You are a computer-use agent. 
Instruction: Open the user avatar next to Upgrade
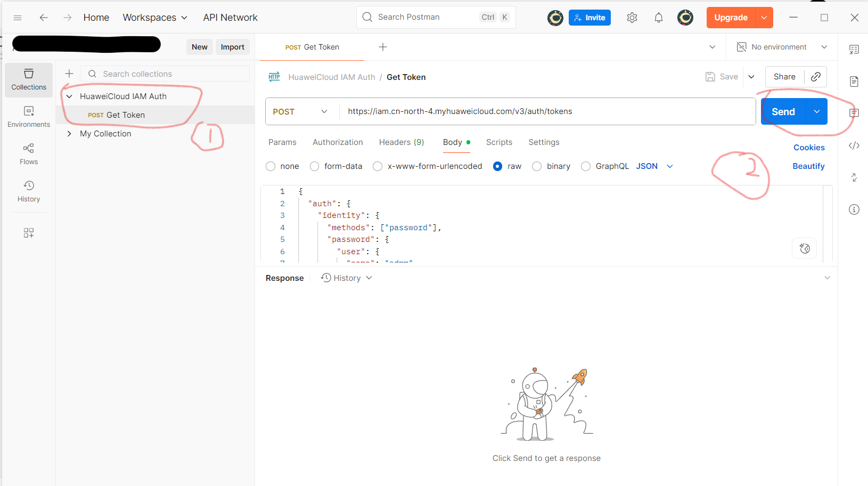[x=685, y=18]
